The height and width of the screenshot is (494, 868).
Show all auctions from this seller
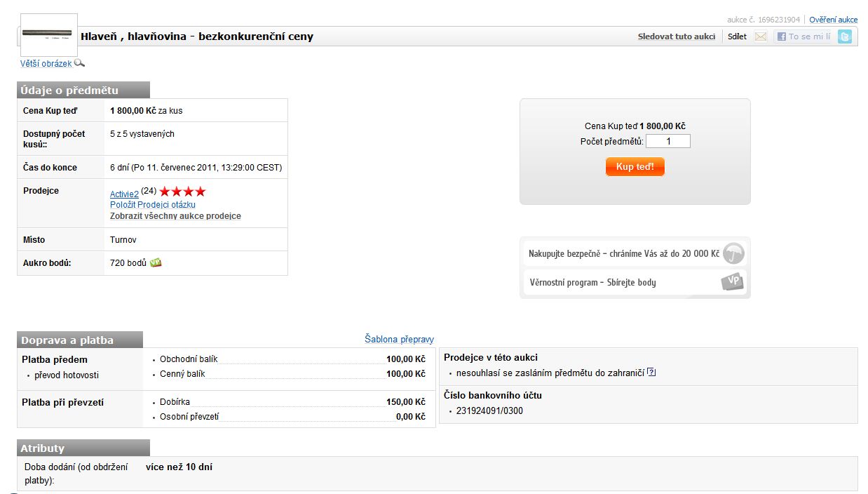[x=175, y=216]
